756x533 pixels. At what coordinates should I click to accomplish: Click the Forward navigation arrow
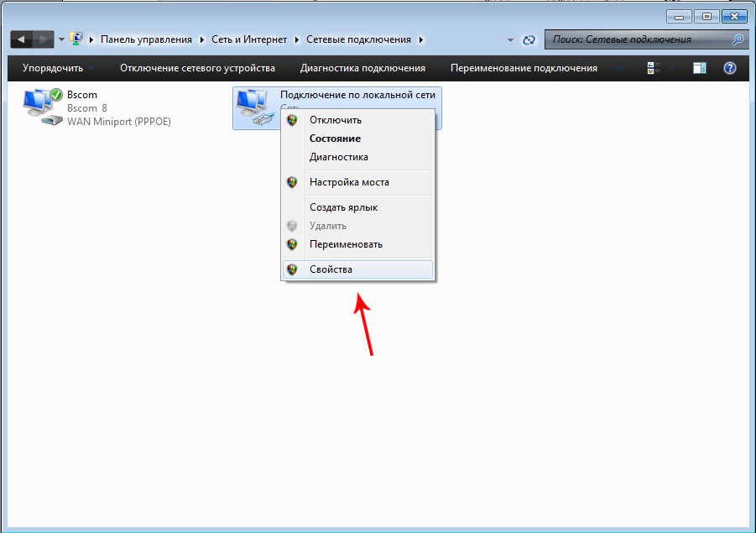click(x=43, y=39)
